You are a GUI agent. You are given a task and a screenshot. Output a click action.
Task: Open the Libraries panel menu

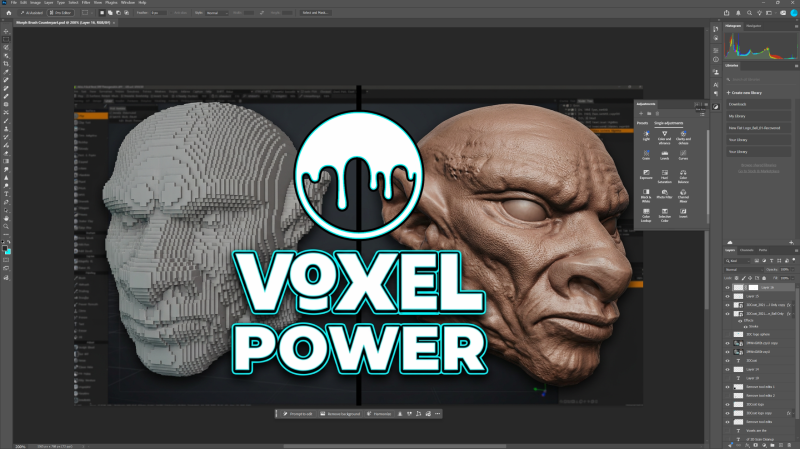(796, 66)
